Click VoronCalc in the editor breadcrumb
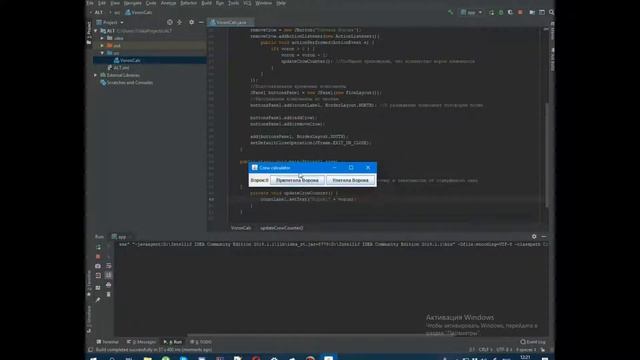 [241, 228]
